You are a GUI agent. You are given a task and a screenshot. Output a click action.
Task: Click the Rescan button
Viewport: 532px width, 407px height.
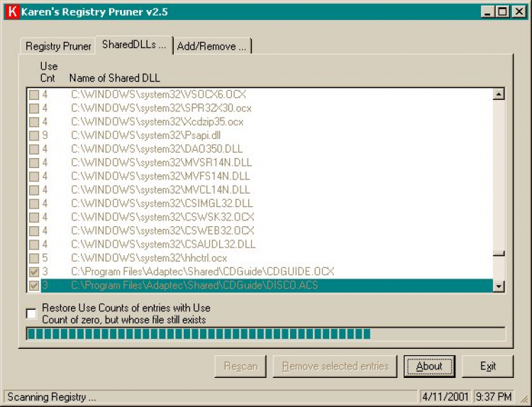[x=240, y=367]
